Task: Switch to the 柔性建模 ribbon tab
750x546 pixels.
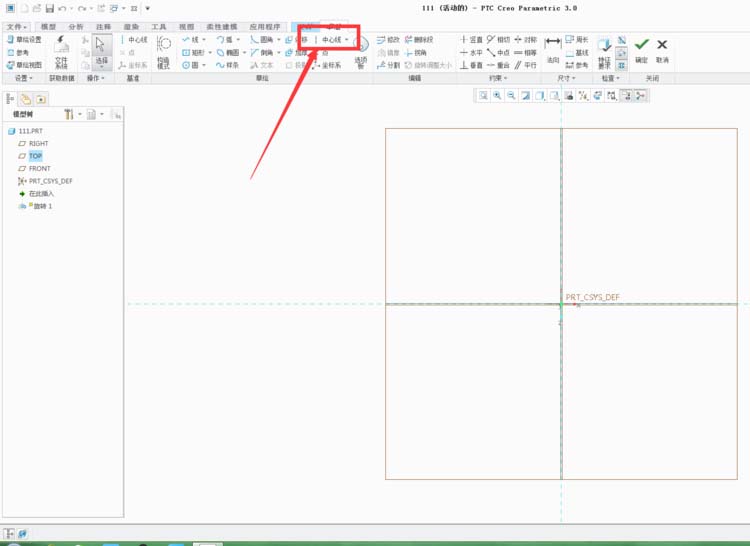Action: pyautogui.click(x=222, y=27)
